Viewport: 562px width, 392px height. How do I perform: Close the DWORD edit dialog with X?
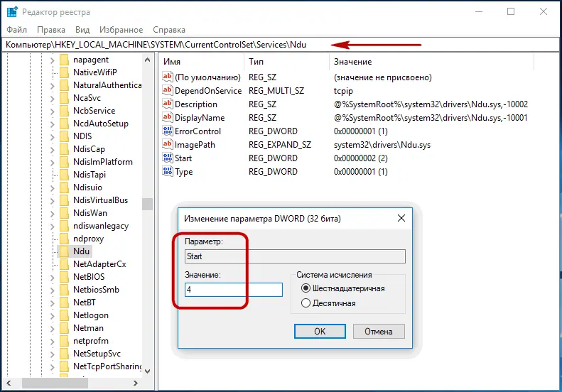(401, 218)
